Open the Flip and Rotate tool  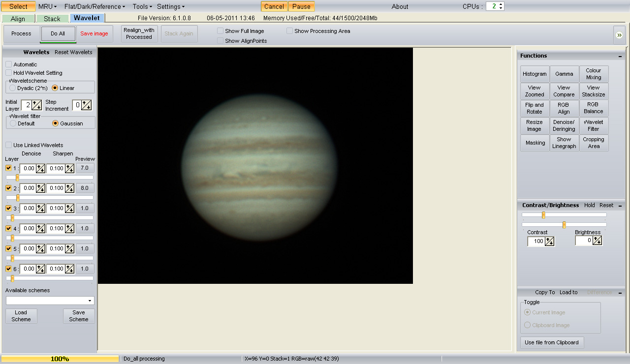[535, 108]
